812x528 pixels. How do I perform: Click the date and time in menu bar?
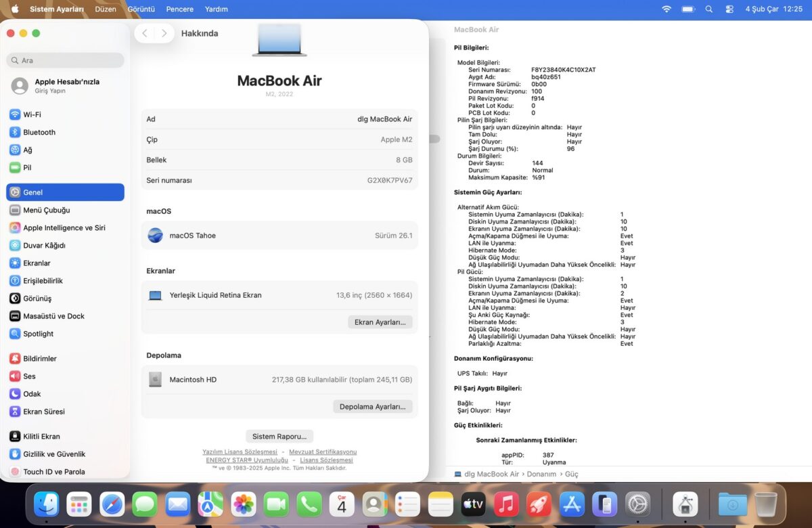(773, 9)
